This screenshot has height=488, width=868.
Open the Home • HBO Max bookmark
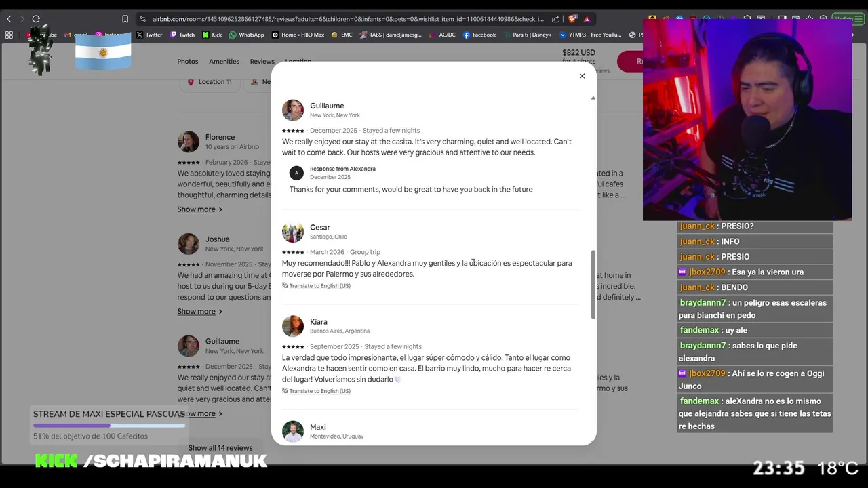(298, 35)
